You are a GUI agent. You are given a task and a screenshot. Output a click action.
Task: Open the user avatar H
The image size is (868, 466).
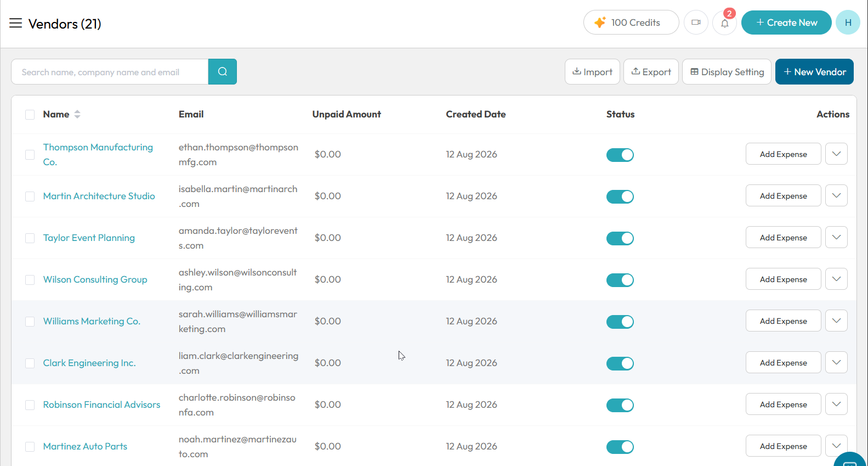pos(848,23)
